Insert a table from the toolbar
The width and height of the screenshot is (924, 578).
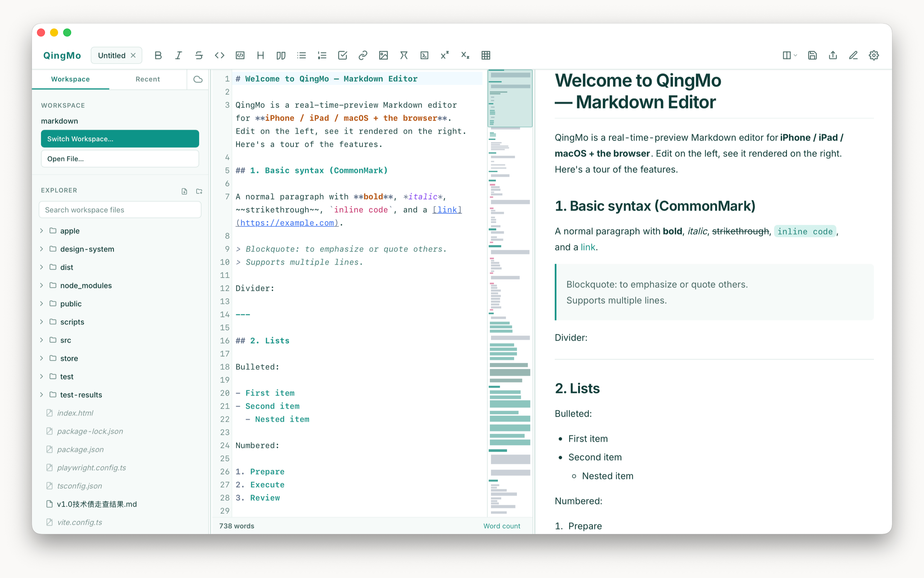[x=486, y=56]
